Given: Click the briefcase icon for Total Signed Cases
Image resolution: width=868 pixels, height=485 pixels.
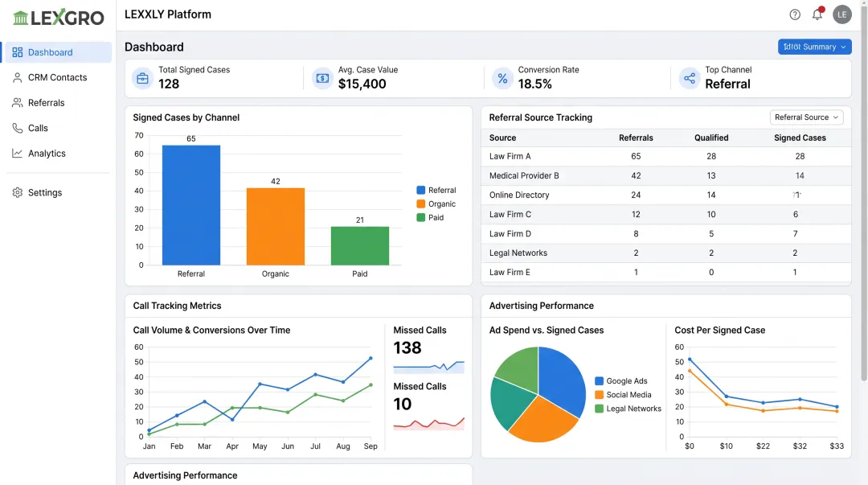Looking at the screenshot, I should (142, 78).
